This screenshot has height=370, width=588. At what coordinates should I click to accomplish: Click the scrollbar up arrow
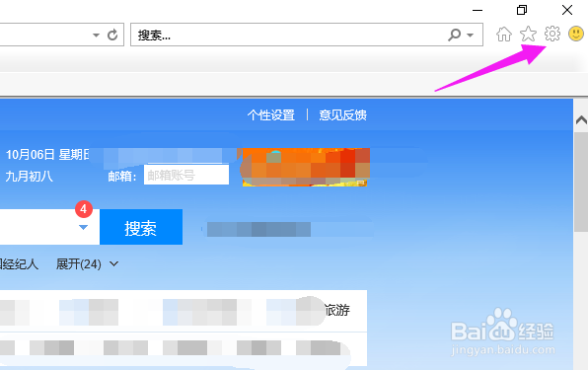click(581, 120)
